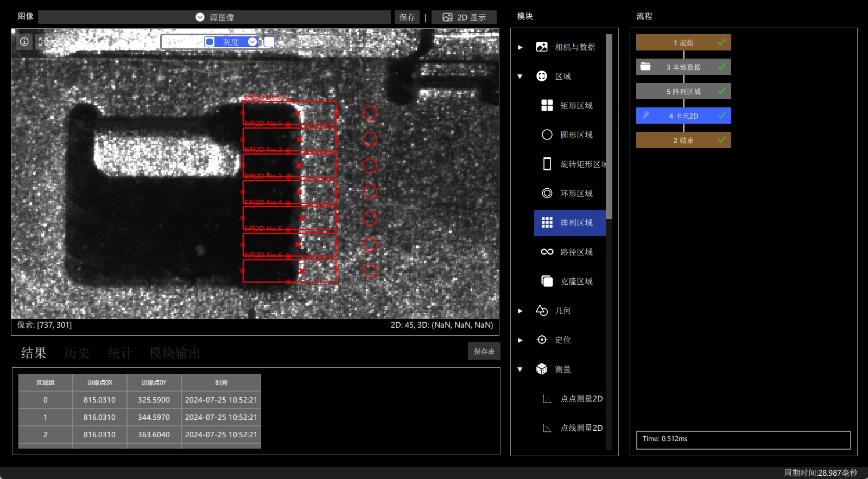Click the 相机与数据 camera icon
The image size is (868, 479).
point(542,47)
